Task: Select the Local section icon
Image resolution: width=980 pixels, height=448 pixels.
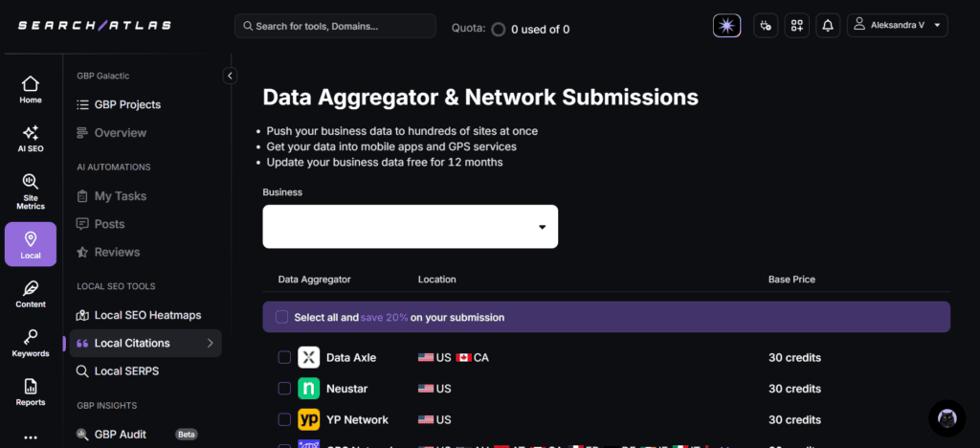Action: (30, 244)
